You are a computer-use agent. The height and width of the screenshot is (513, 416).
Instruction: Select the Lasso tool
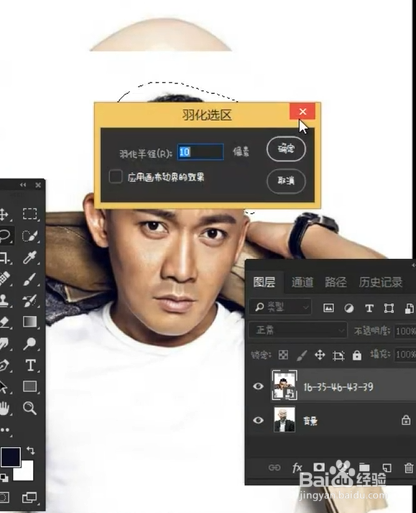pos(5,236)
